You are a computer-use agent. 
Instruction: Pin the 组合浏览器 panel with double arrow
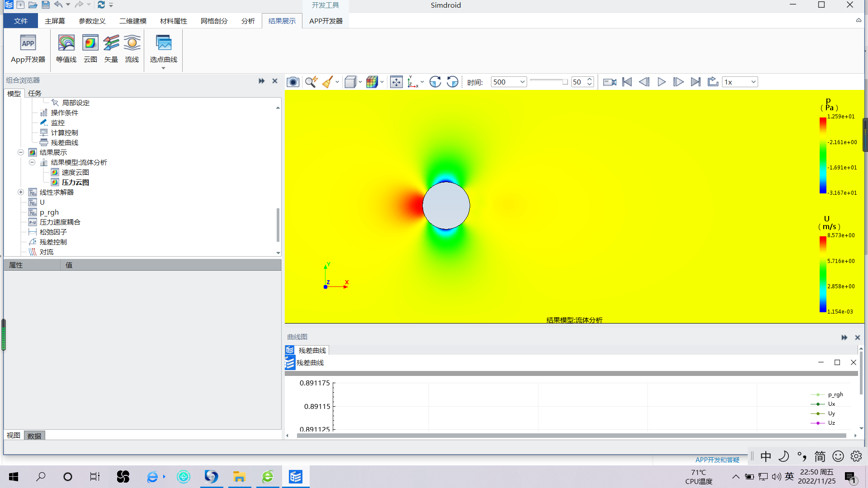[261, 81]
